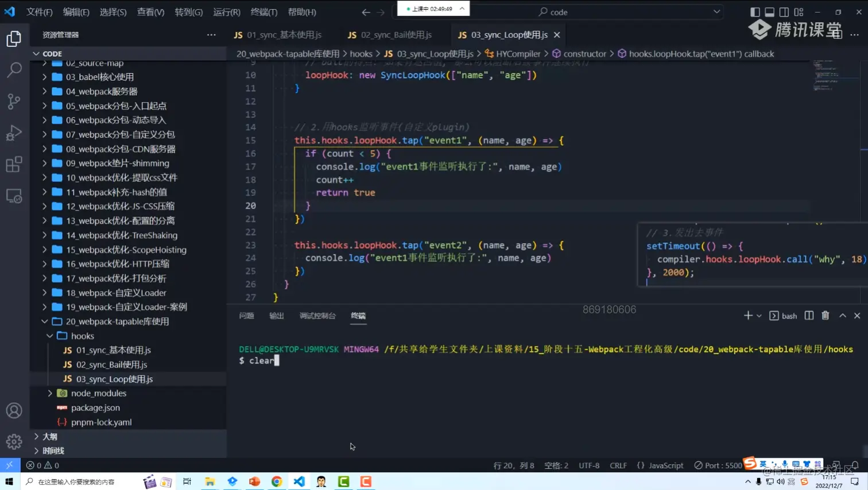Open Chrome from the taskbar
This screenshot has width=868, height=490.
277,481
